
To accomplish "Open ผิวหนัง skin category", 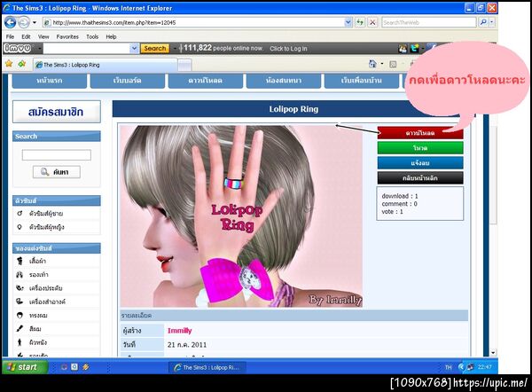I will pos(38,342).
